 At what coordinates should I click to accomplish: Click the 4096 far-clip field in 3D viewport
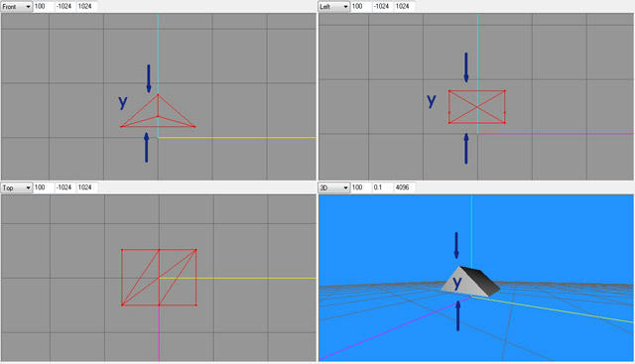click(x=405, y=187)
